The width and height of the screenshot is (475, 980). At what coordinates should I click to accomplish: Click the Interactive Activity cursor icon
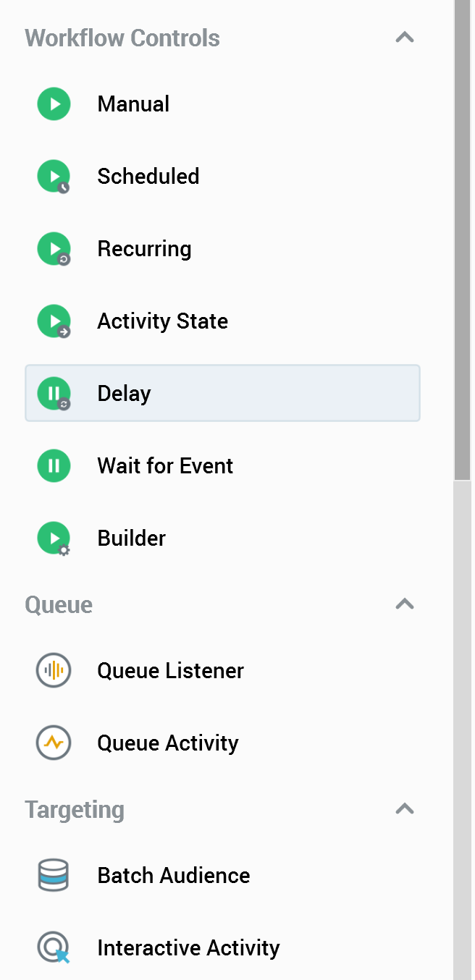[54, 947]
